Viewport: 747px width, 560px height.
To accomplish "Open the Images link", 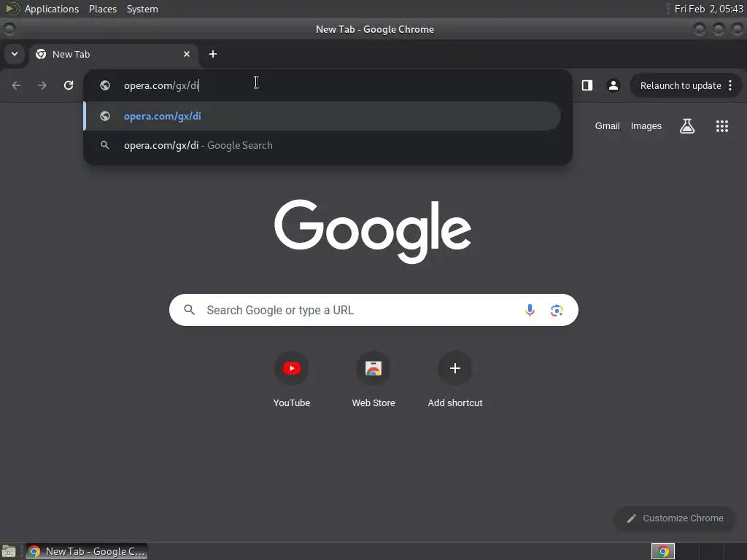I will point(646,125).
